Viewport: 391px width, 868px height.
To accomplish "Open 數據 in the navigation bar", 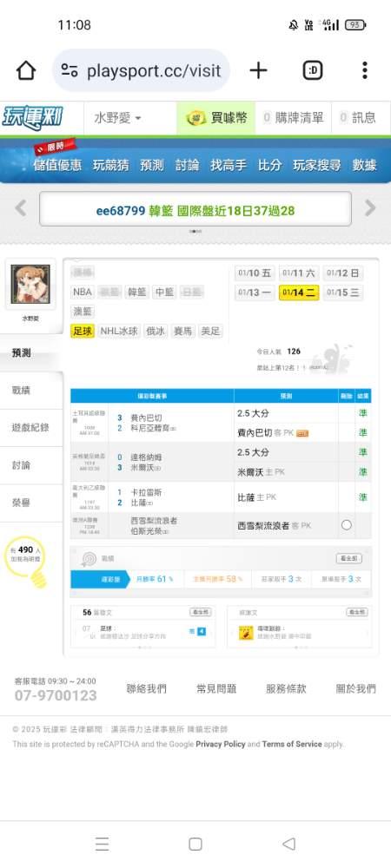I will click(364, 165).
